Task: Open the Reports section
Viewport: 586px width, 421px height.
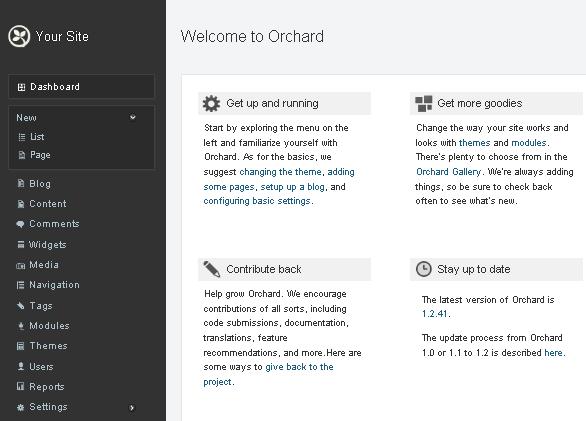Action: [47, 387]
